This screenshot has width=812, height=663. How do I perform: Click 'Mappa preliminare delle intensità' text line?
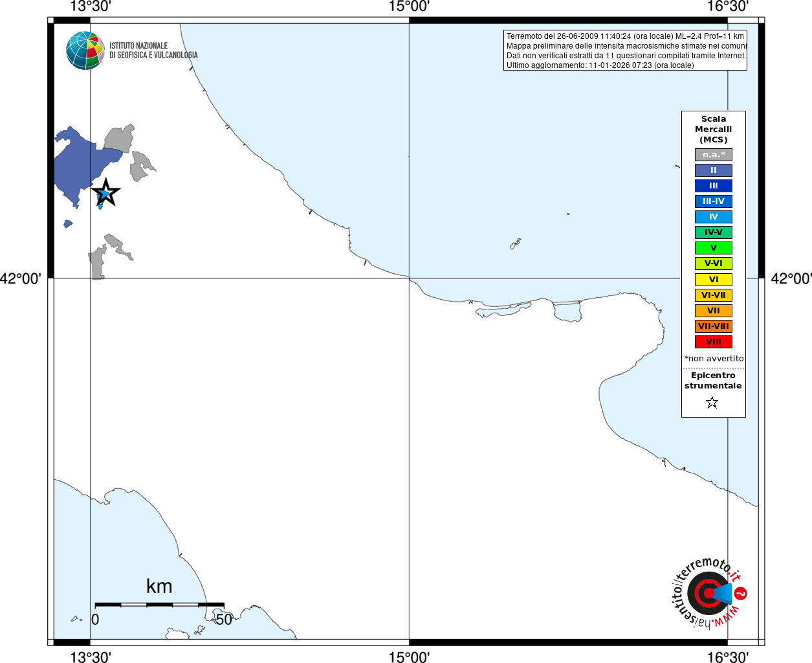pos(626,46)
